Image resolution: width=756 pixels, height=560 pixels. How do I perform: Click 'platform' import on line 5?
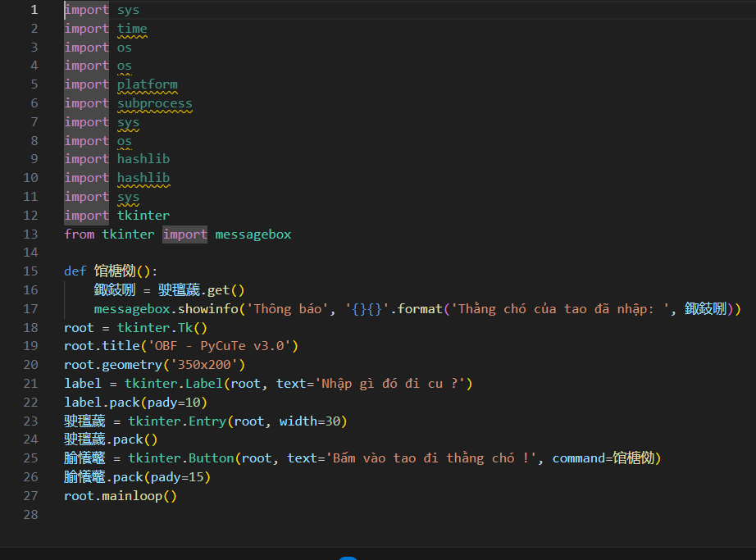[148, 84]
